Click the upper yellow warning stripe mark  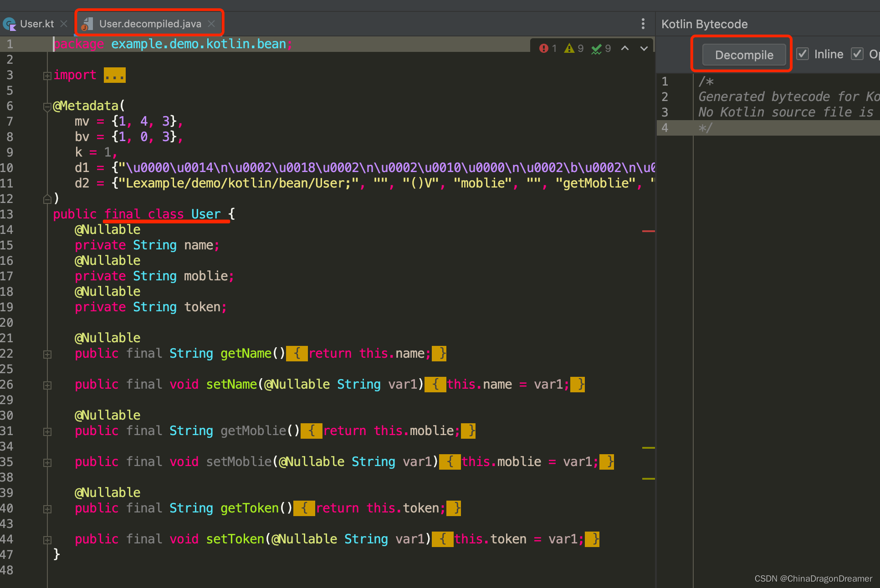coord(648,448)
